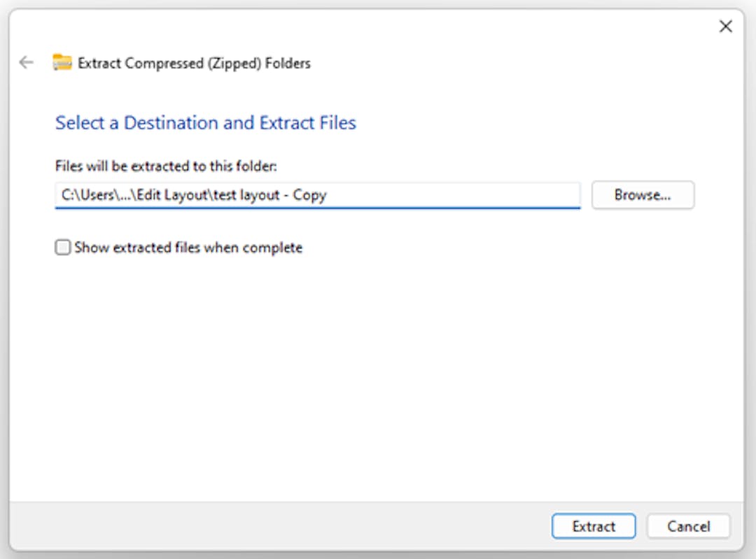The height and width of the screenshot is (559, 756).
Task: Click the blank white area below checkbox
Action: pos(376,376)
